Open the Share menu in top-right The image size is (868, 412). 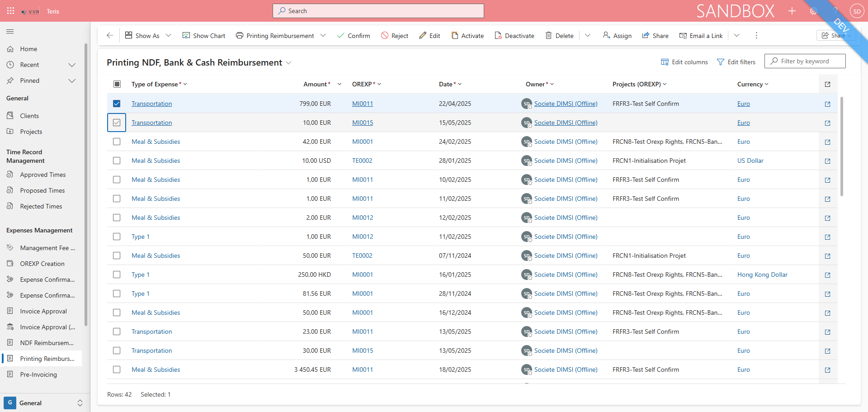[836, 35]
